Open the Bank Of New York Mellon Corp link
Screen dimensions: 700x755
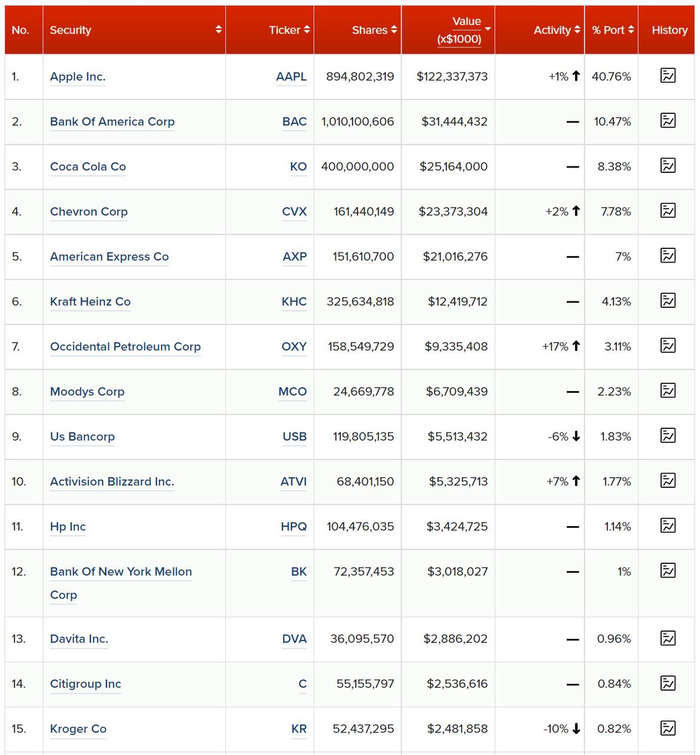121,583
